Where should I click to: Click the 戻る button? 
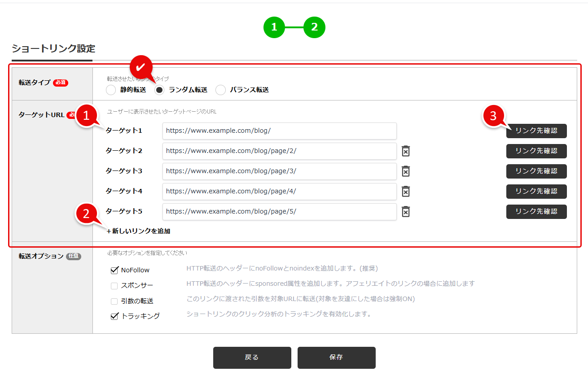tap(252, 358)
